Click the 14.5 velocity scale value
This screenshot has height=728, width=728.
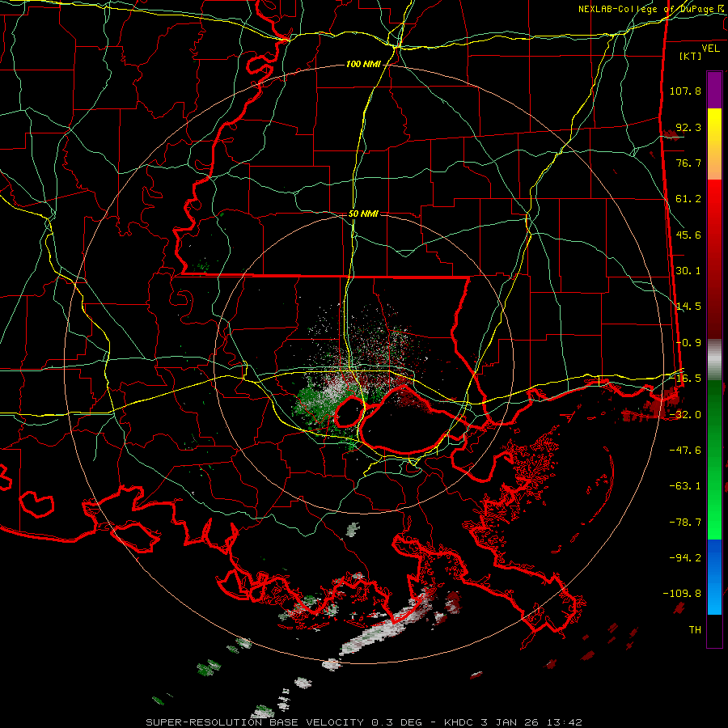click(x=688, y=307)
